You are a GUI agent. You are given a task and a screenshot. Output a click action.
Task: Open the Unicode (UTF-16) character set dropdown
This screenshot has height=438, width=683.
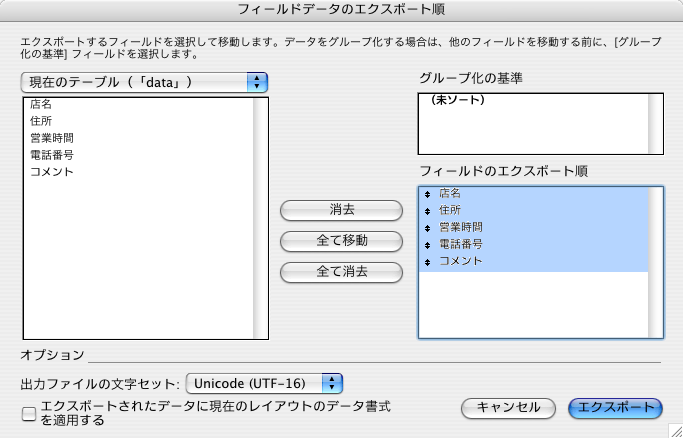(264, 384)
